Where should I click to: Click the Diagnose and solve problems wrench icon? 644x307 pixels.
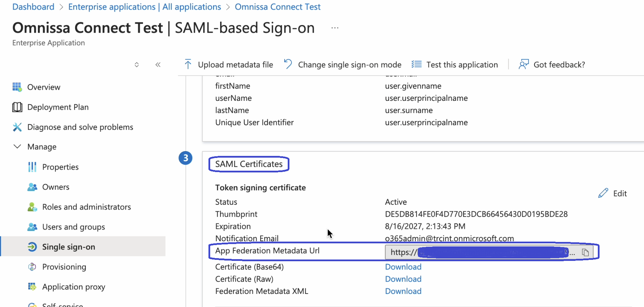click(x=17, y=127)
